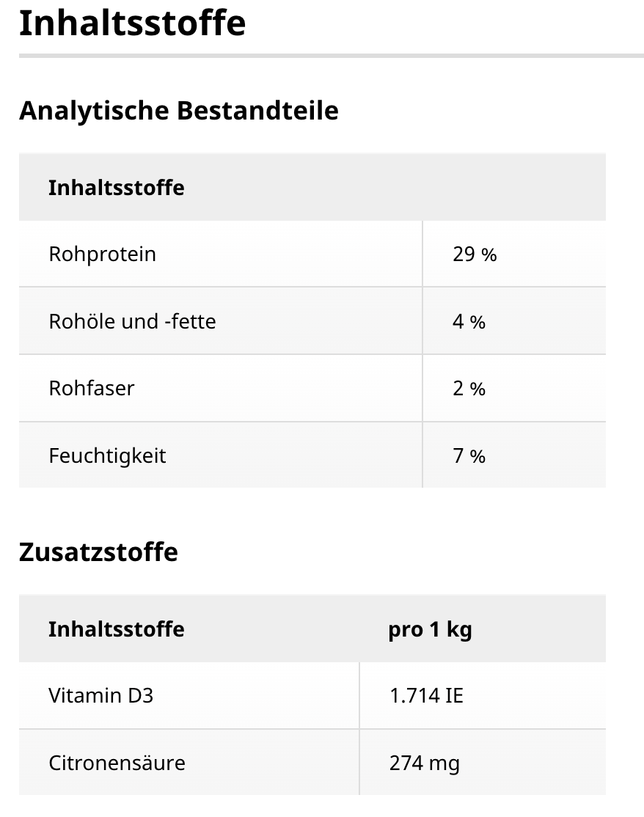
Task: Click Inhaltsstoffe header in the Analytische Bestandteile table
Action: [x=117, y=188]
